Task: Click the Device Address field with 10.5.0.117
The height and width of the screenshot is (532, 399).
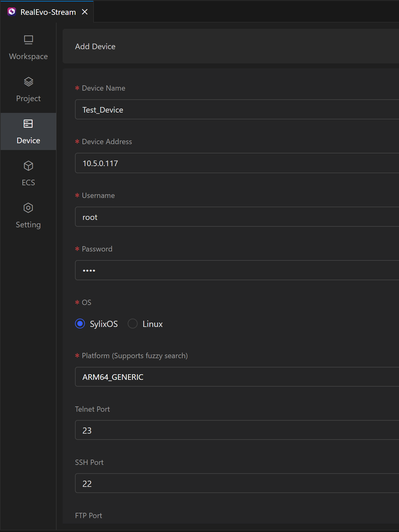Action: pyautogui.click(x=237, y=163)
